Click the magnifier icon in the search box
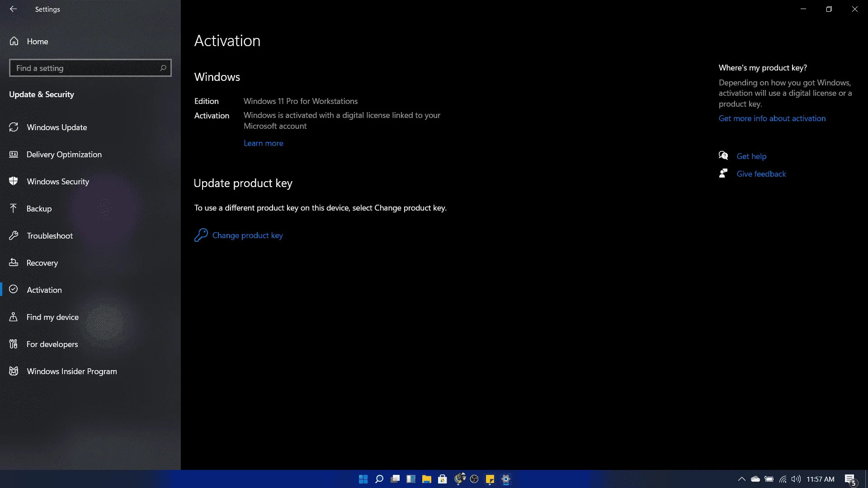The width and height of the screenshot is (868, 488). (163, 68)
